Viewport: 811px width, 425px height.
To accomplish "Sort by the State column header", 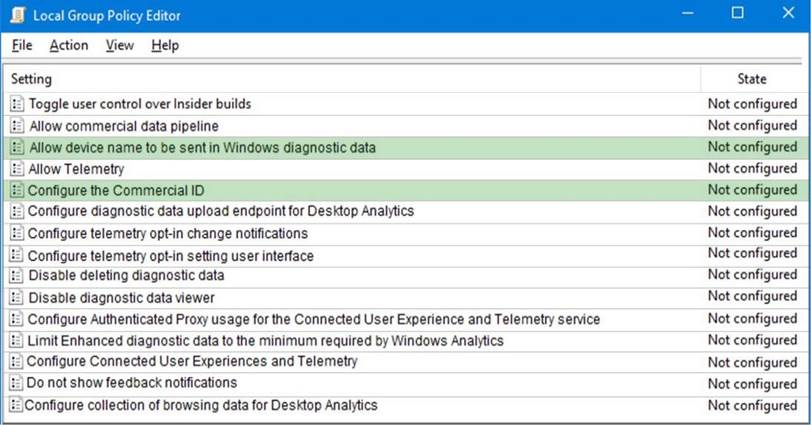I will pos(752,79).
